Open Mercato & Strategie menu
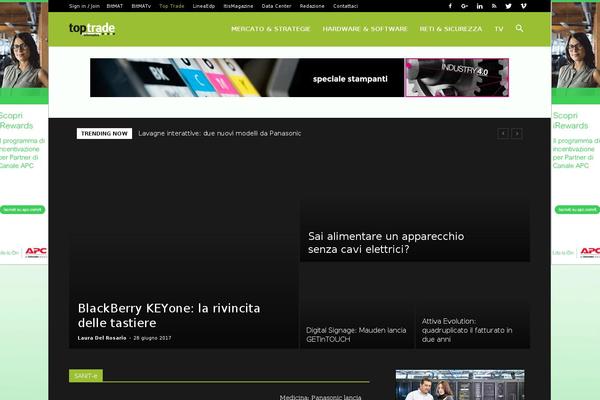The image size is (600, 400). pos(271,29)
